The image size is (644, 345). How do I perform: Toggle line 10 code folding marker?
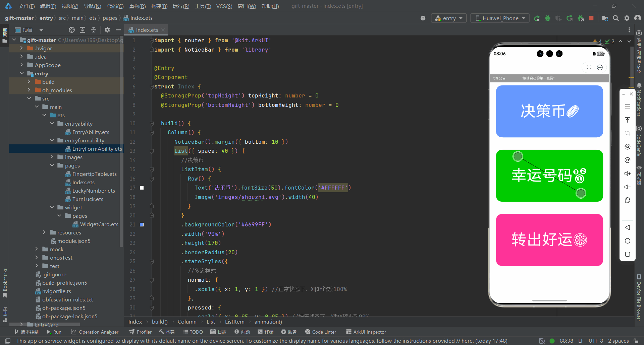pos(152,123)
